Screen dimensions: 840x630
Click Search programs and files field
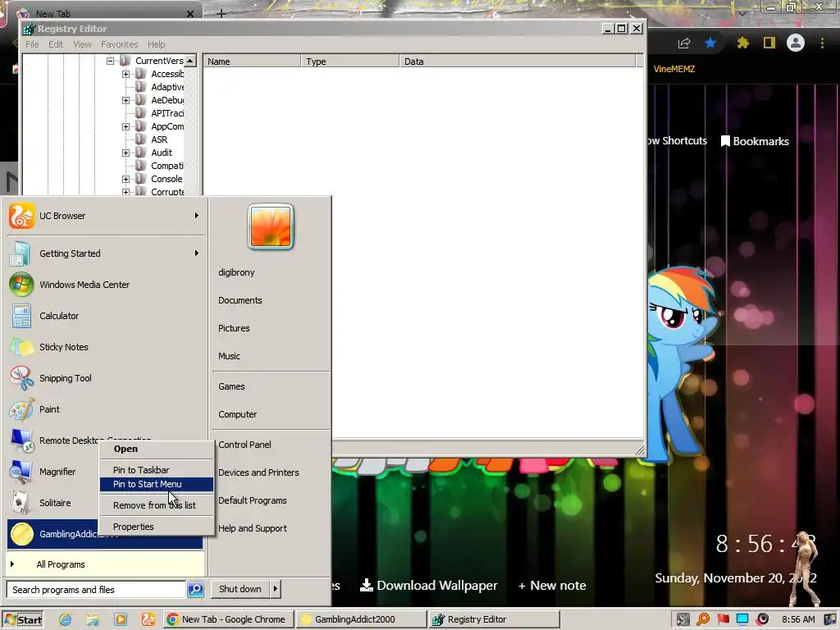point(97,589)
